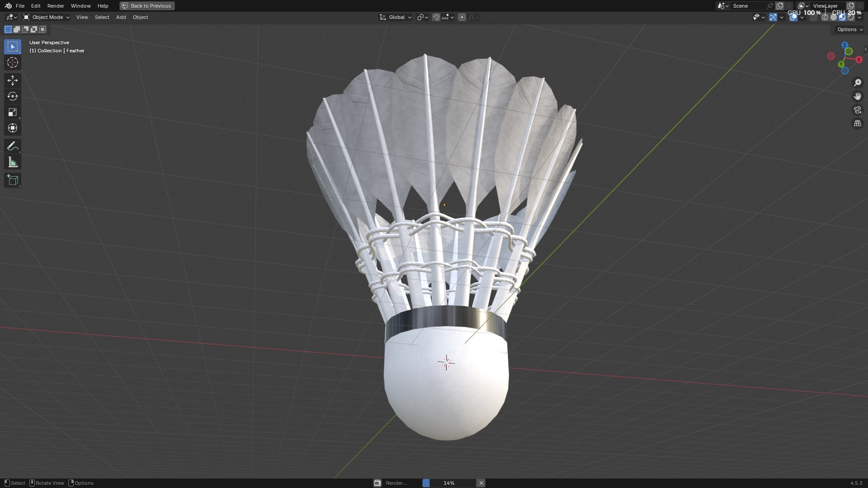868x488 pixels.
Task: Set selection mode to new selection
Action: click(8, 29)
